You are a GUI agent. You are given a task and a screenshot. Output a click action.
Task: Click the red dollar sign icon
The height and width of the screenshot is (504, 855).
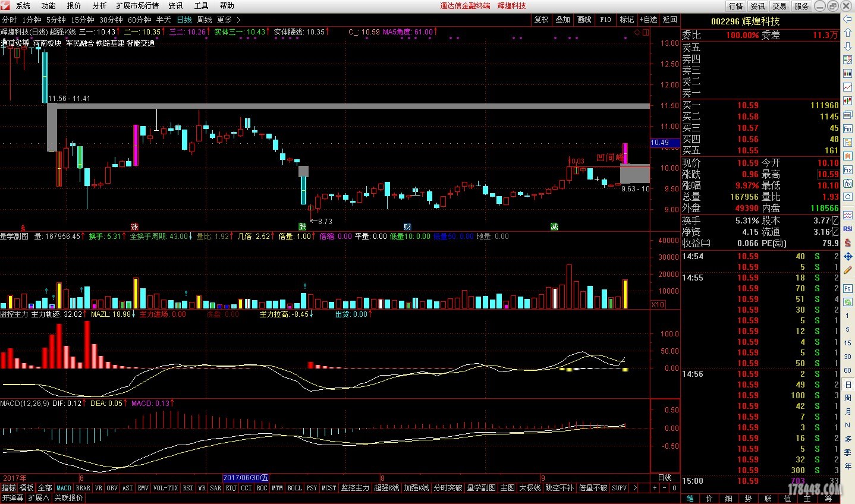tap(848, 242)
